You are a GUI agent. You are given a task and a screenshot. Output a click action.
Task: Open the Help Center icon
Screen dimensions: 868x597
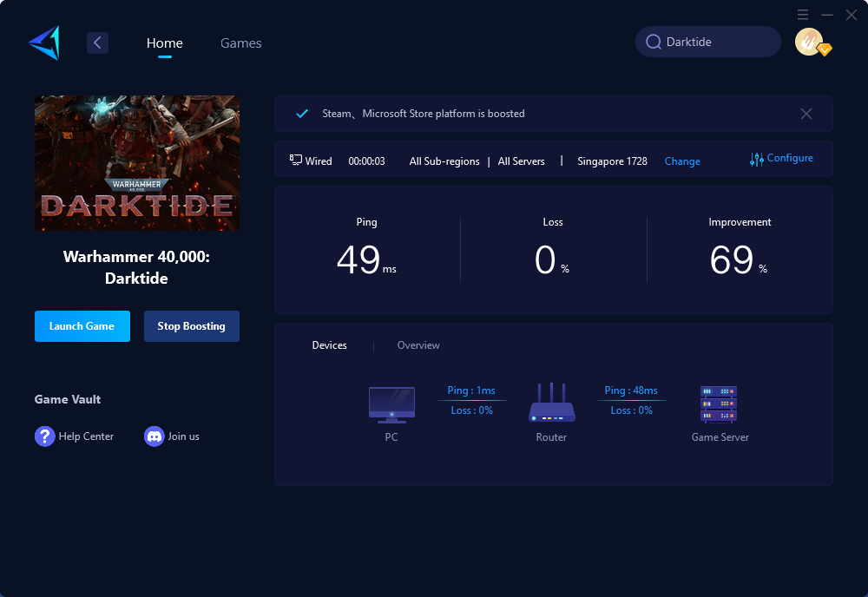(x=45, y=436)
